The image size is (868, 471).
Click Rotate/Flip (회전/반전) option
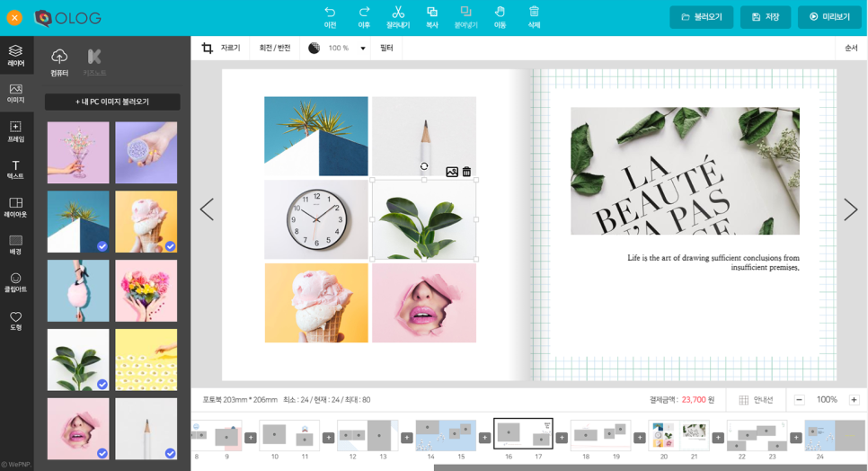click(x=275, y=49)
